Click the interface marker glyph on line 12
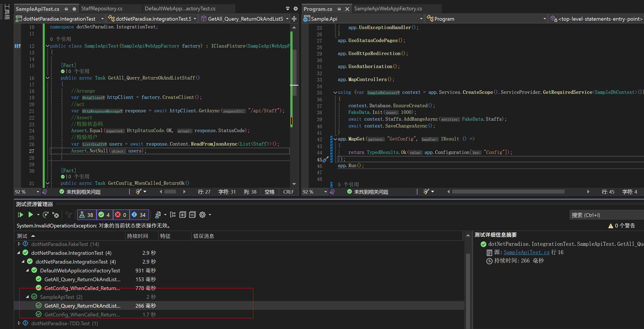This screenshot has height=329, width=644. pos(17,46)
